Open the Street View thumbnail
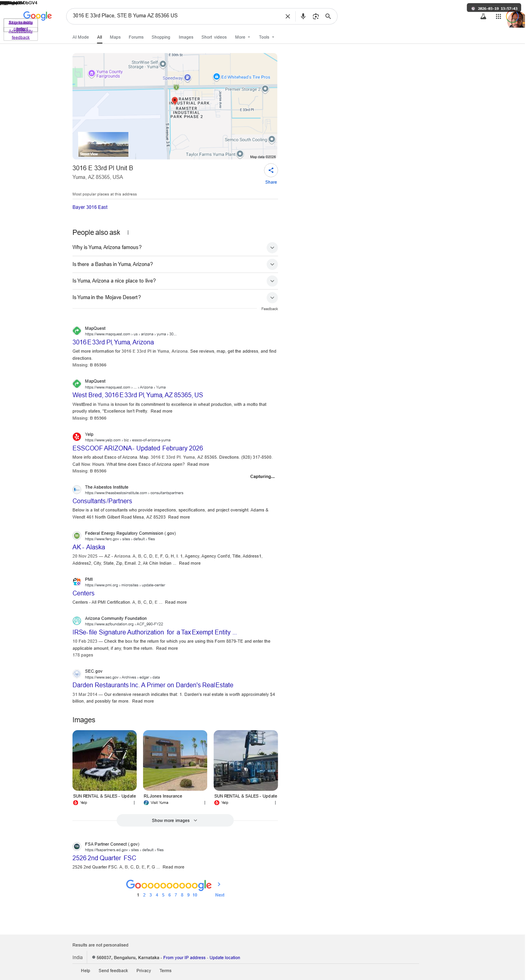Screen dimensions: 531x980 103,145
